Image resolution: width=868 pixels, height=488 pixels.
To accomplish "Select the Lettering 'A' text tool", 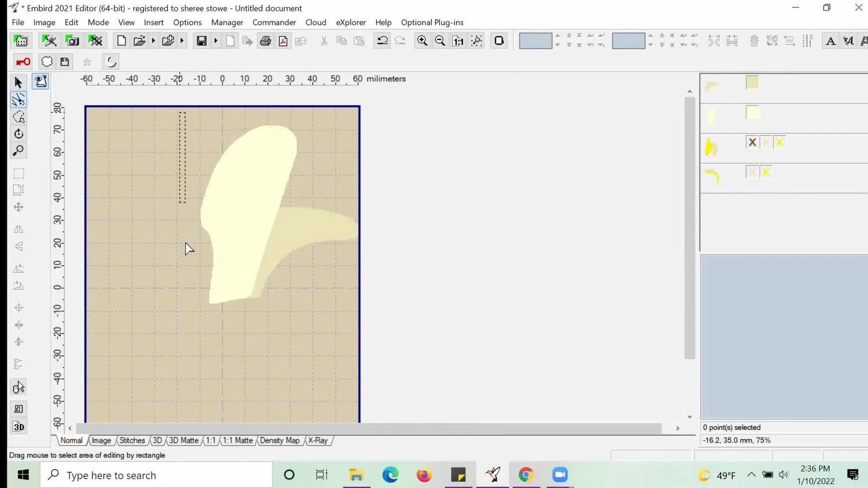I will point(830,41).
